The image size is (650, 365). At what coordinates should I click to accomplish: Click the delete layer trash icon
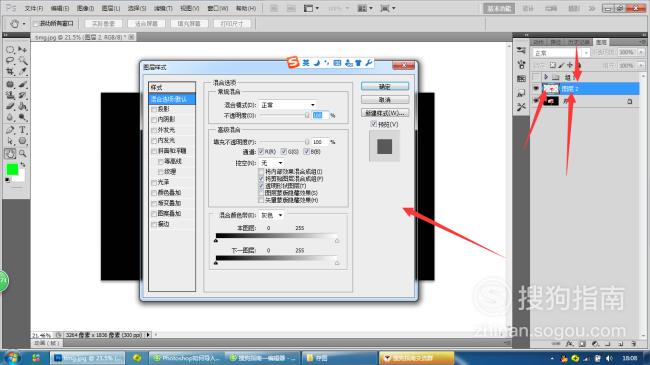[x=633, y=344]
